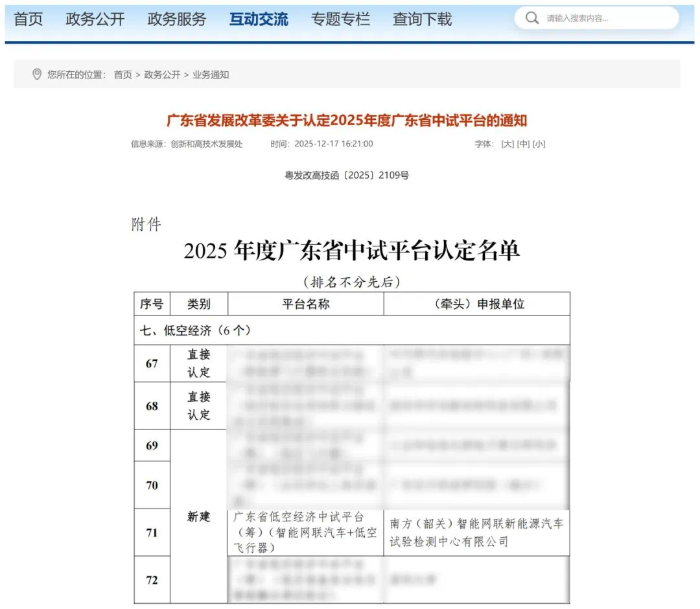The width and height of the screenshot is (700, 609).
Task: Click serial number cell 71
Action: pyautogui.click(x=152, y=533)
